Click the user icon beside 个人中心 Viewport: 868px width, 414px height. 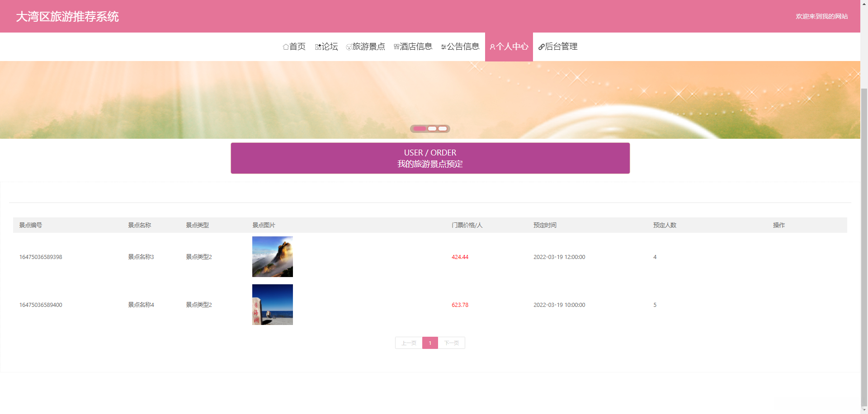[x=493, y=47]
